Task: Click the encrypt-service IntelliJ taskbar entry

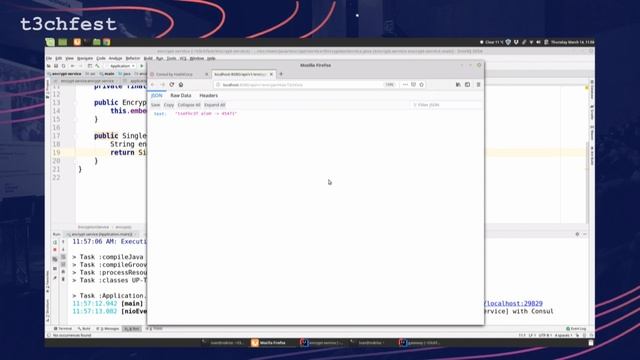Action: [x=322, y=343]
